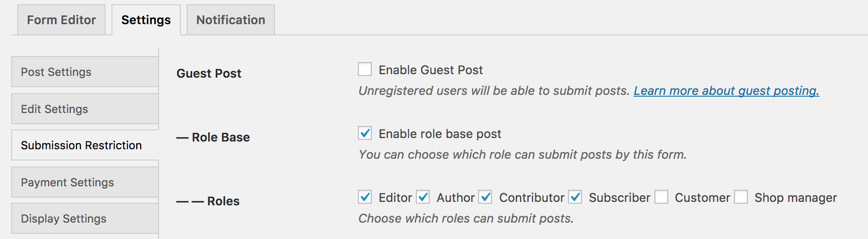Open Post Settings in the sidebar
Viewport: 868px width, 239px height.
click(x=85, y=72)
